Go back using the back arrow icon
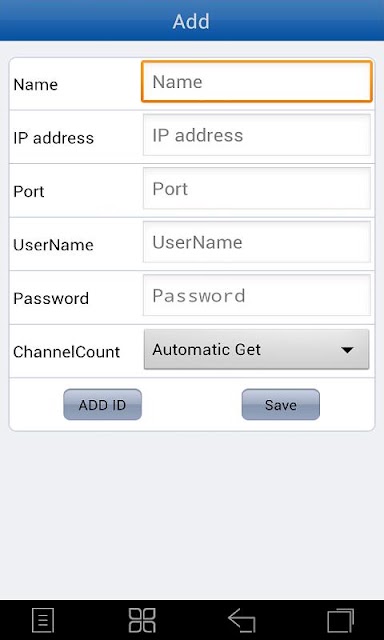This screenshot has height=640, width=384. pyautogui.click(x=242, y=620)
